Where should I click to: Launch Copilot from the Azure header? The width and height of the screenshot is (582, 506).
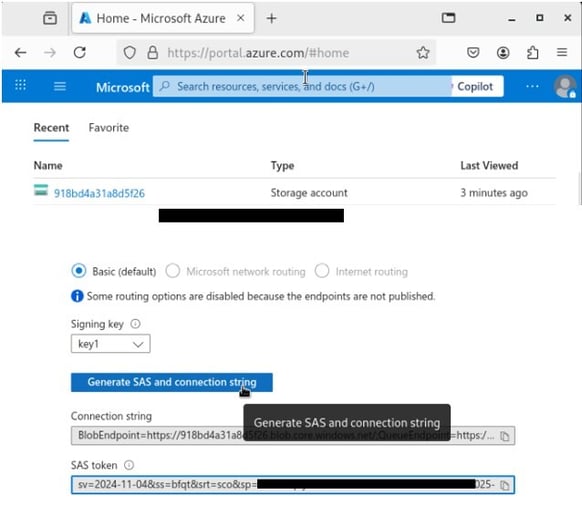click(x=477, y=86)
